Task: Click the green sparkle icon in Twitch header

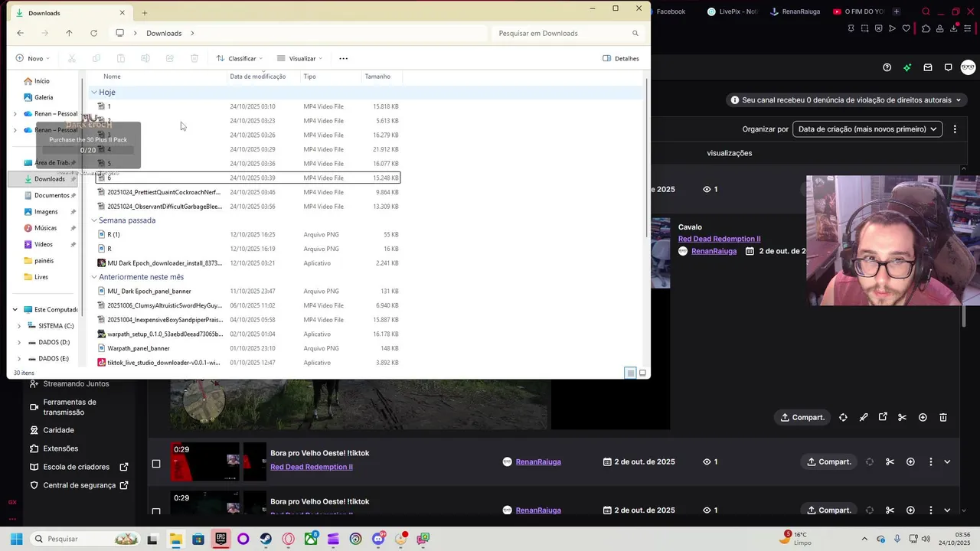Action: (x=907, y=67)
